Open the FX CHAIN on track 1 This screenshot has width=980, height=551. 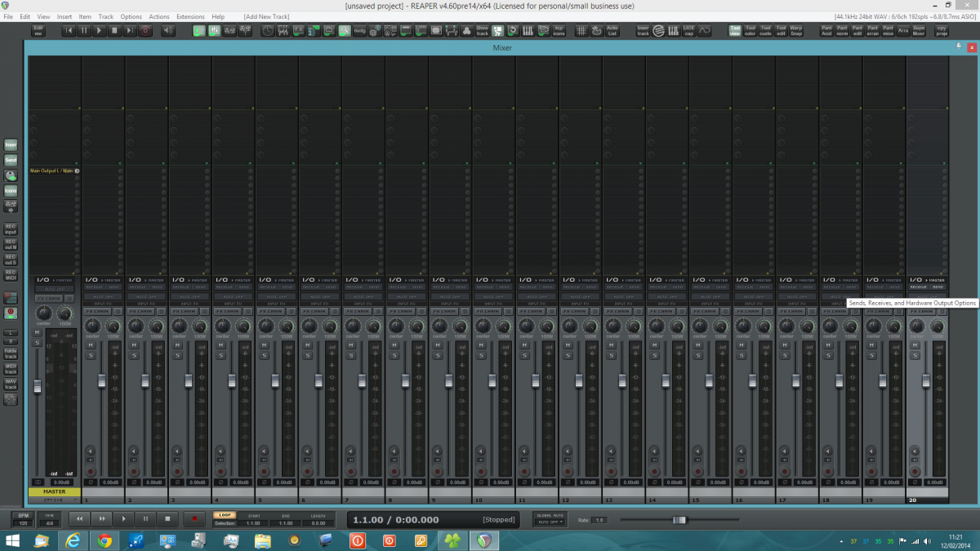coord(99,311)
